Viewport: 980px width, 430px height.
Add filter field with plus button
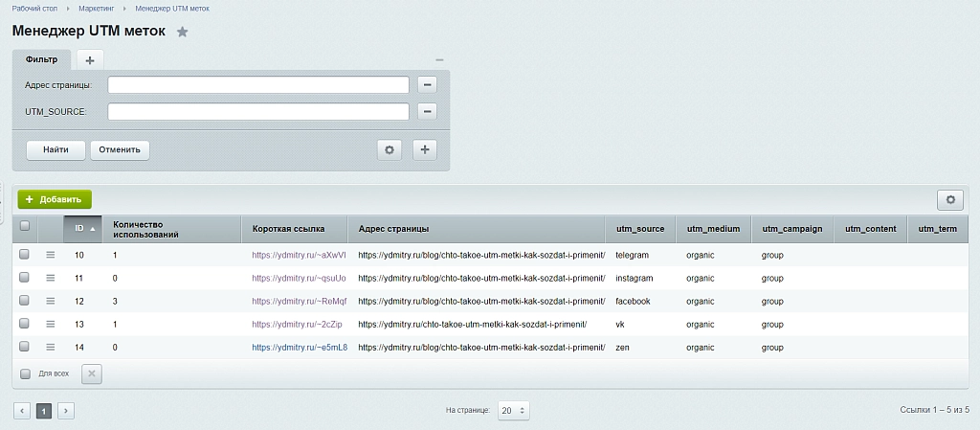coord(425,150)
